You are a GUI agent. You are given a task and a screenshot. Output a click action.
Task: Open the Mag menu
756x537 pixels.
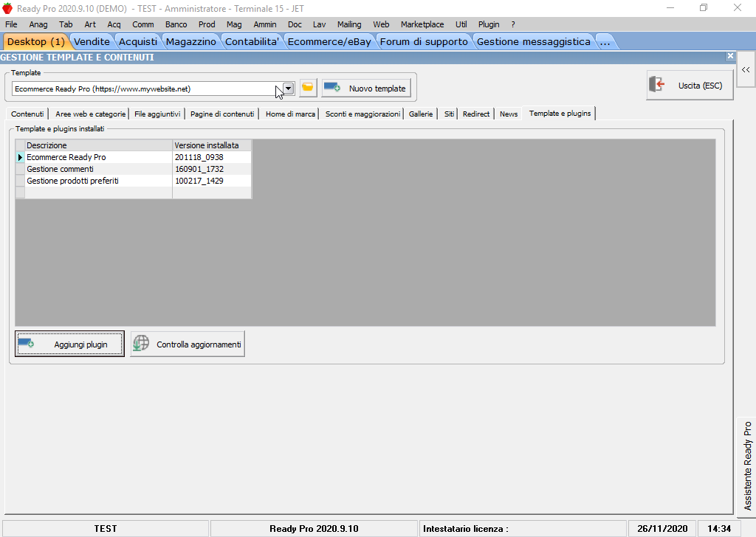tap(234, 24)
